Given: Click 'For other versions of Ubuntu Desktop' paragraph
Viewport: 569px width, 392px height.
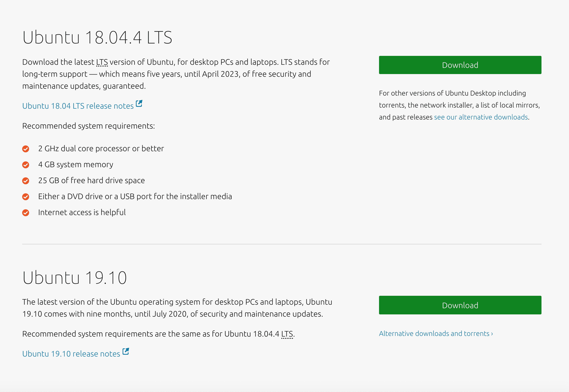Looking at the screenshot, I should coord(459,105).
